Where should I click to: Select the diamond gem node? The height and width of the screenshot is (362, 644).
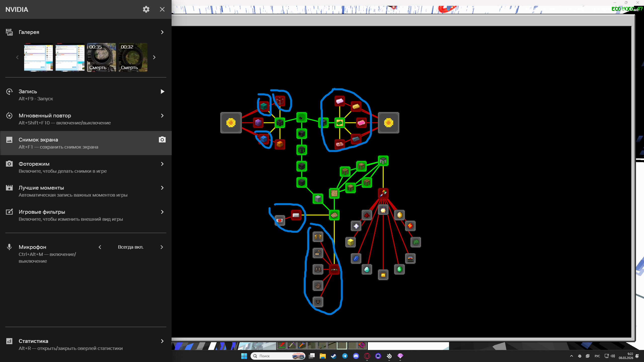tap(367, 269)
